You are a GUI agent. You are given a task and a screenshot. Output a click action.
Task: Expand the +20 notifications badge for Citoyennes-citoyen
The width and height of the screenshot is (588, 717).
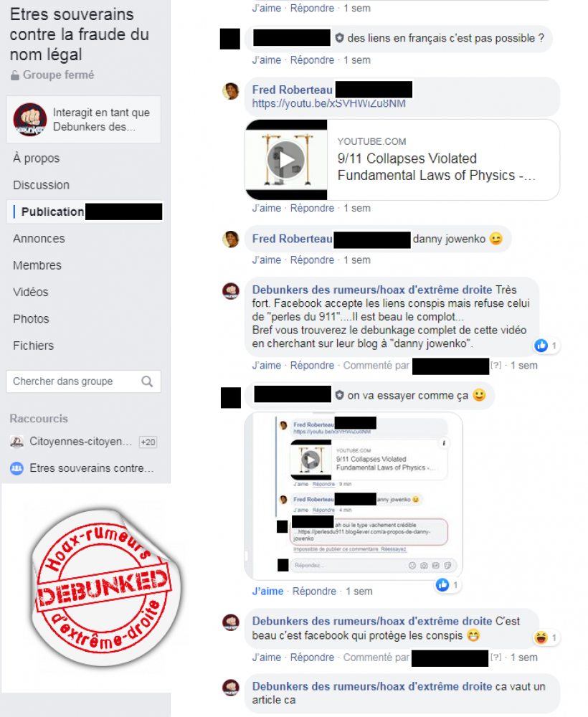click(x=148, y=442)
